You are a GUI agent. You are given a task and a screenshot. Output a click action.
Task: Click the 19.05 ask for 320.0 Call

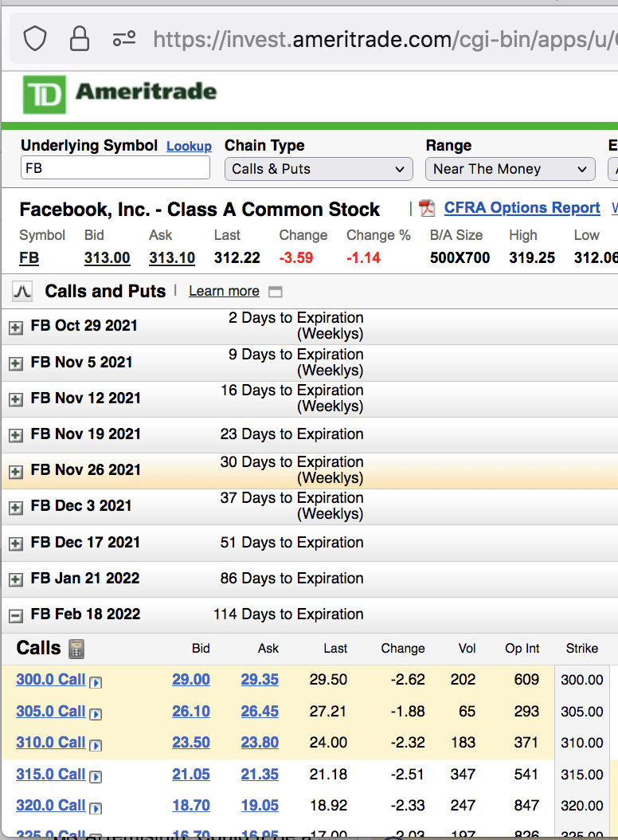[x=260, y=805]
